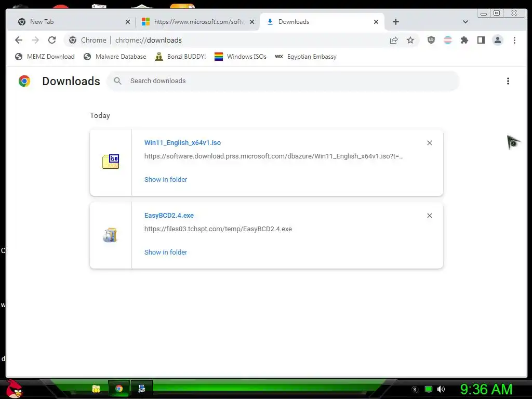Click the volume speaker tray icon
532x399 pixels.
(441, 389)
